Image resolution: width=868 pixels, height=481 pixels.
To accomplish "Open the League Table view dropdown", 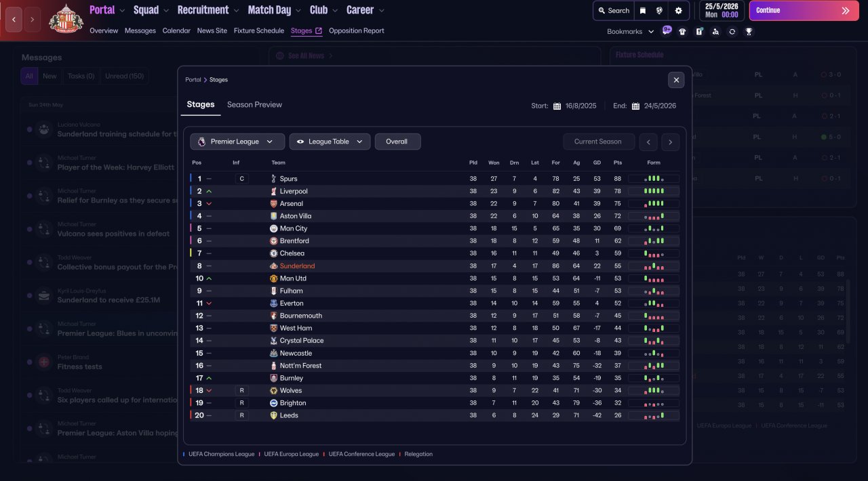I will tap(330, 142).
